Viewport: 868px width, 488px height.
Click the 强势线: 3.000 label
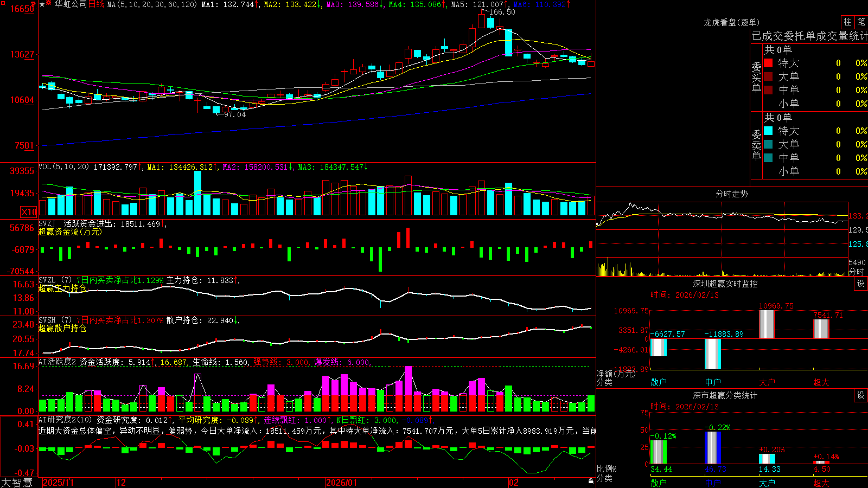(x=281, y=362)
